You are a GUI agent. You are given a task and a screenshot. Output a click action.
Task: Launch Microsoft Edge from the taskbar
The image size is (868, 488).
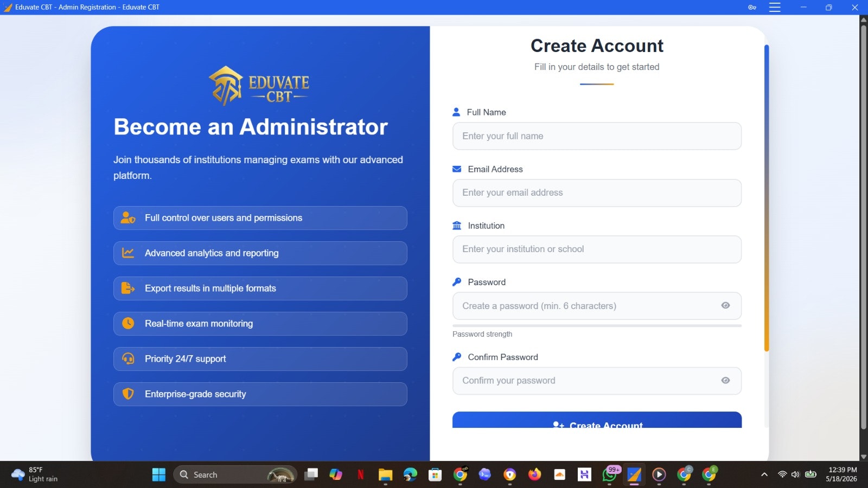pos(410,475)
